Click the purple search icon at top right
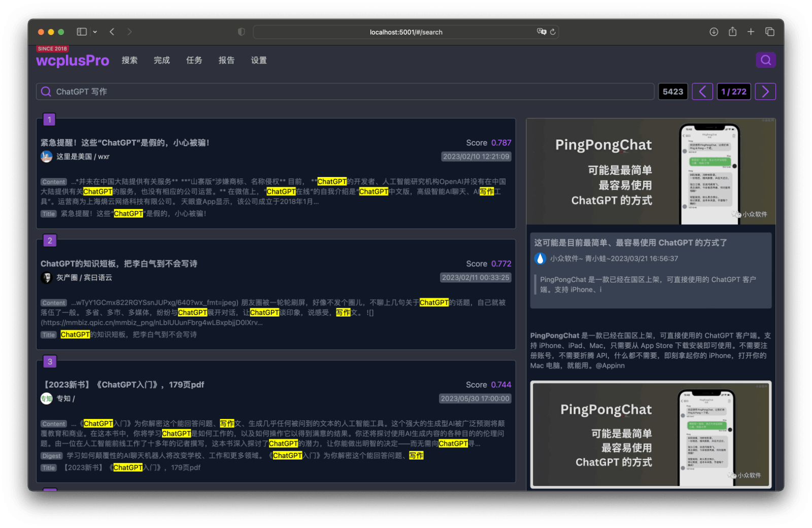 tap(766, 60)
